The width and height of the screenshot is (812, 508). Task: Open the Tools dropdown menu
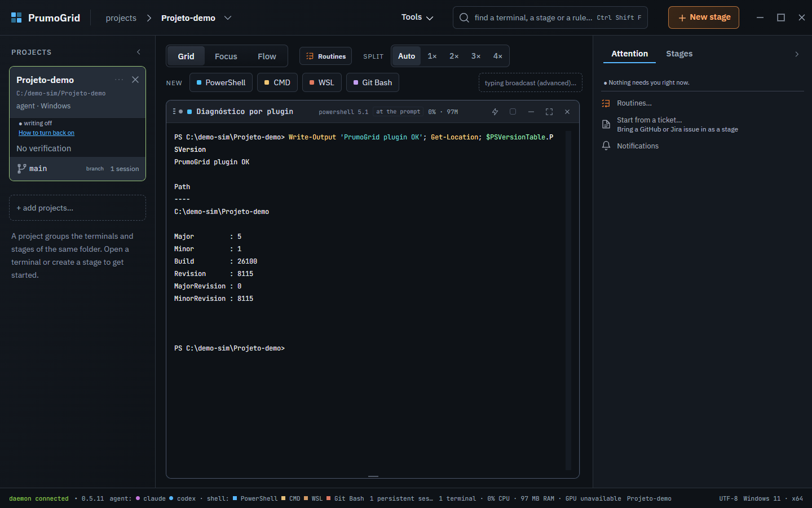(417, 17)
